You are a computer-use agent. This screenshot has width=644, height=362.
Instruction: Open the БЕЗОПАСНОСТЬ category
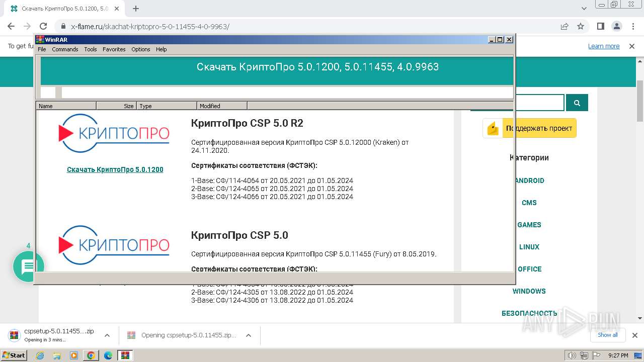coord(529,313)
